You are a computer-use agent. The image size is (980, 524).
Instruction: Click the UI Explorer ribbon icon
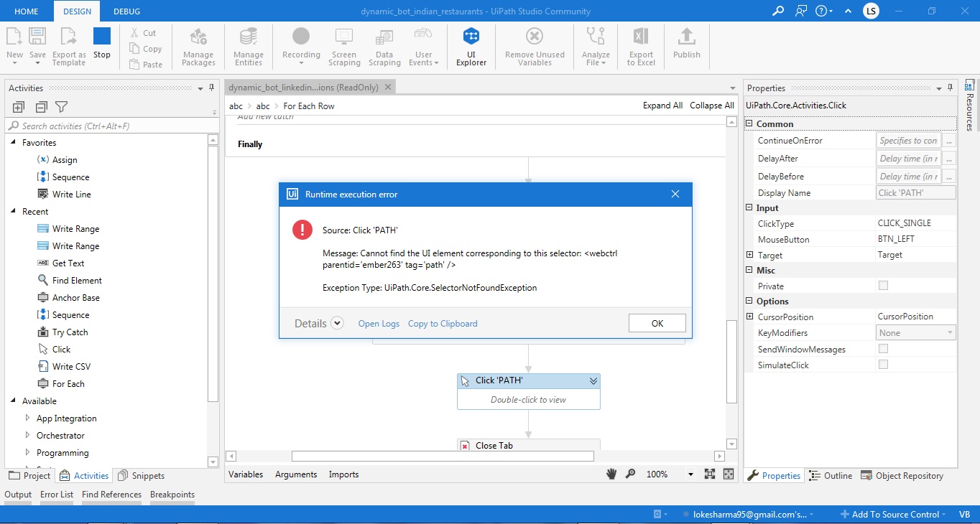471,47
